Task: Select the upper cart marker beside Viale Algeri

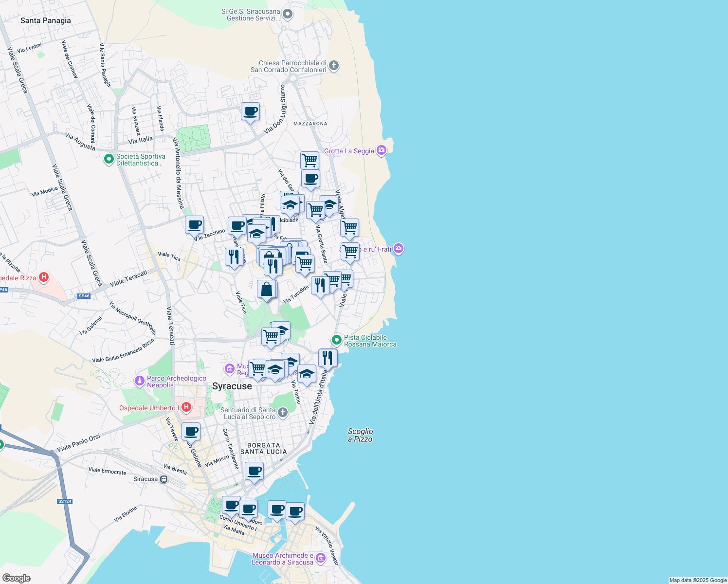Action: click(349, 228)
